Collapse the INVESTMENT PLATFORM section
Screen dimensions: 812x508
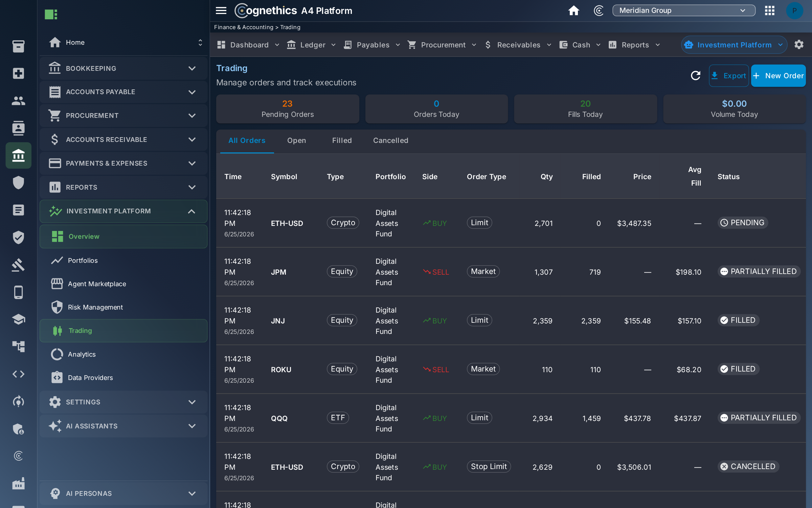[123, 211]
